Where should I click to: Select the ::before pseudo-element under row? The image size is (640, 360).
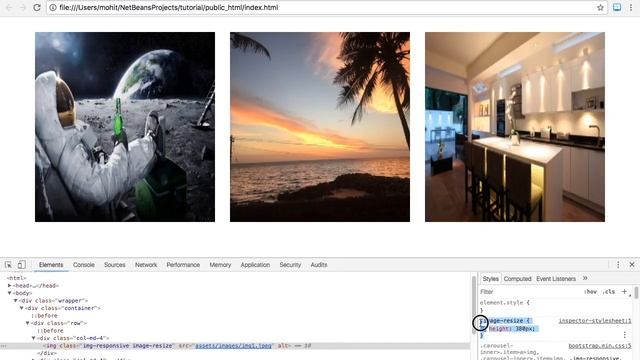[50, 331]
